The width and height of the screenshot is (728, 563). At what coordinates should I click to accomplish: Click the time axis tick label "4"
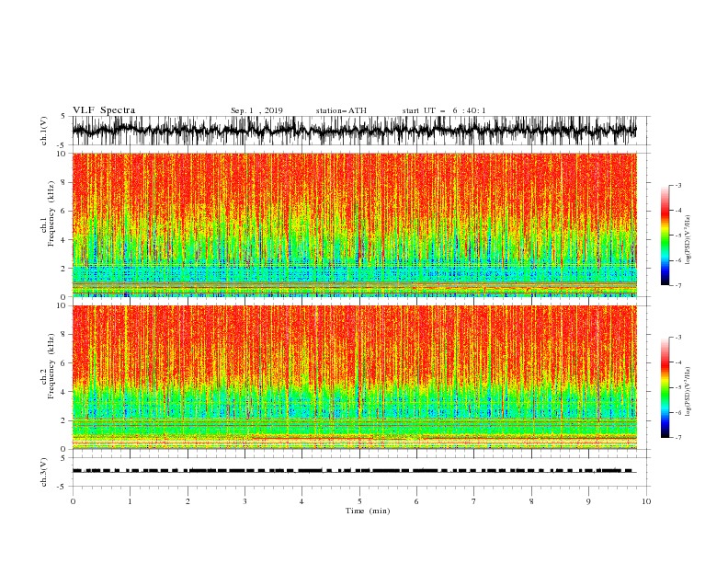pos(301,501)
